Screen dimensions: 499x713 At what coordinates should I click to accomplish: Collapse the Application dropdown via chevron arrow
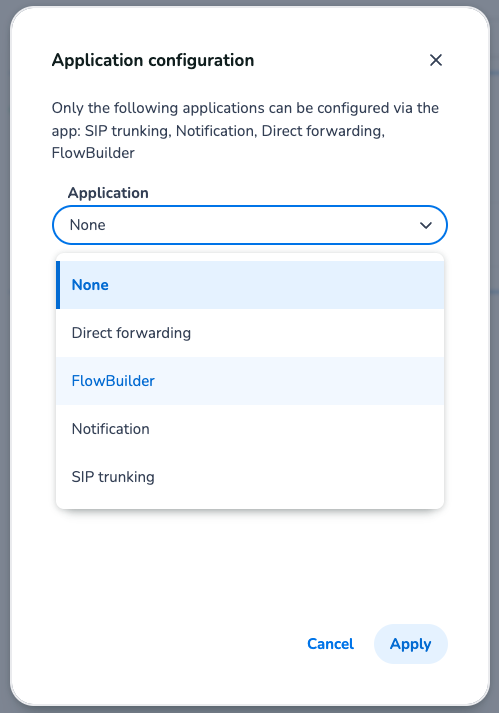(x=426, y=225)
